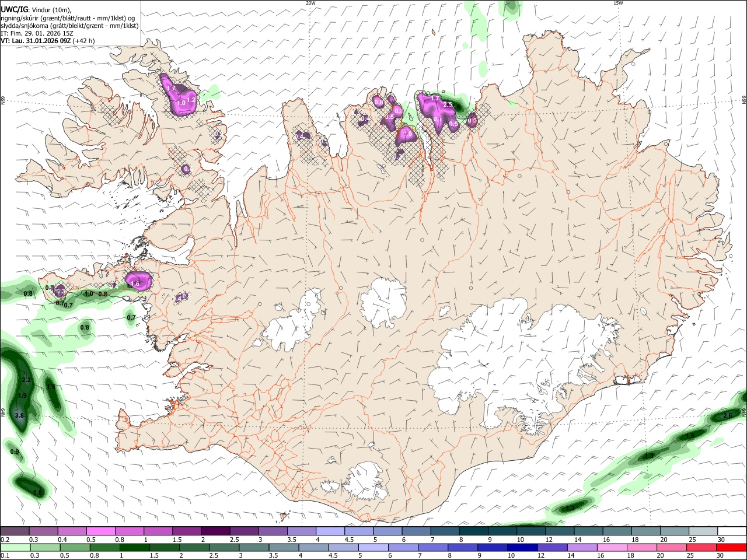Click the mauve snow swatch between 0.2 and 0.3
Viewport: 747px width, 560px height.
point(15,531)
